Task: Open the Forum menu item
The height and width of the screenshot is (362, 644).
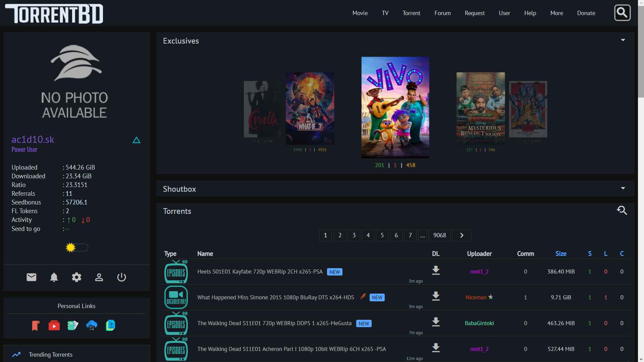Action: point(442,13)
